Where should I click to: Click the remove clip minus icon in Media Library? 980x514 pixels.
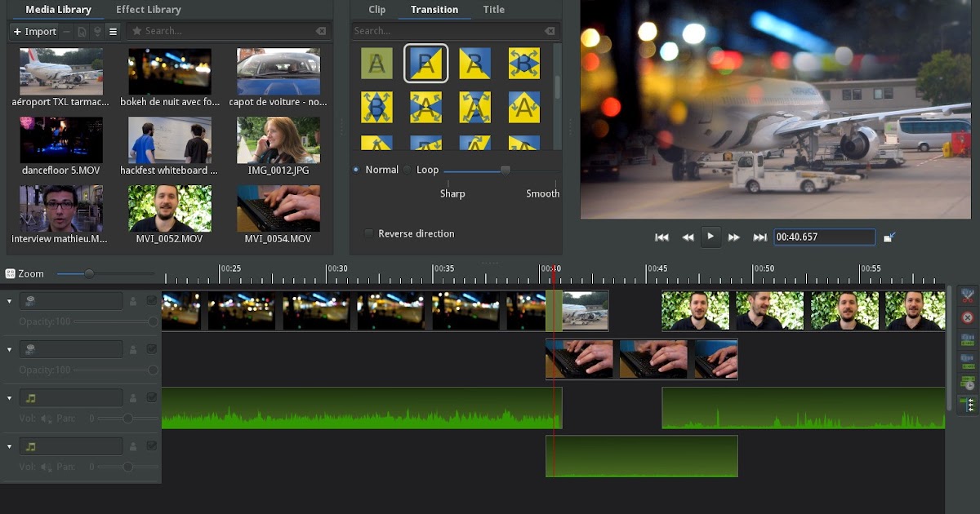pos(67,31)
